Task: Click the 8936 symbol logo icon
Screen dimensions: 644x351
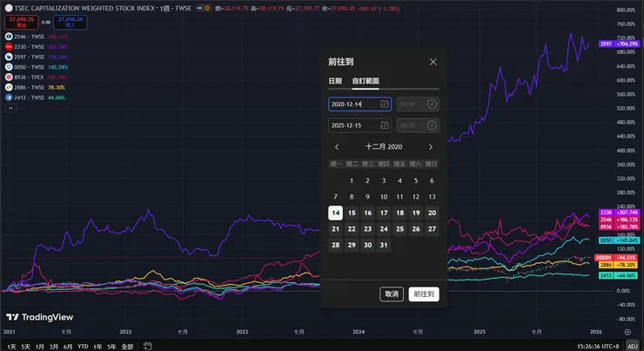Action: (x=9, y=78)
